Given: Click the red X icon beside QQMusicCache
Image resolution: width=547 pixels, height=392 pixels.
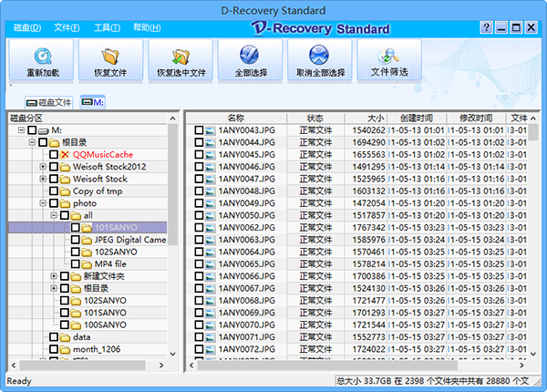Looking at the screenshot, I should tap(65, 154).
